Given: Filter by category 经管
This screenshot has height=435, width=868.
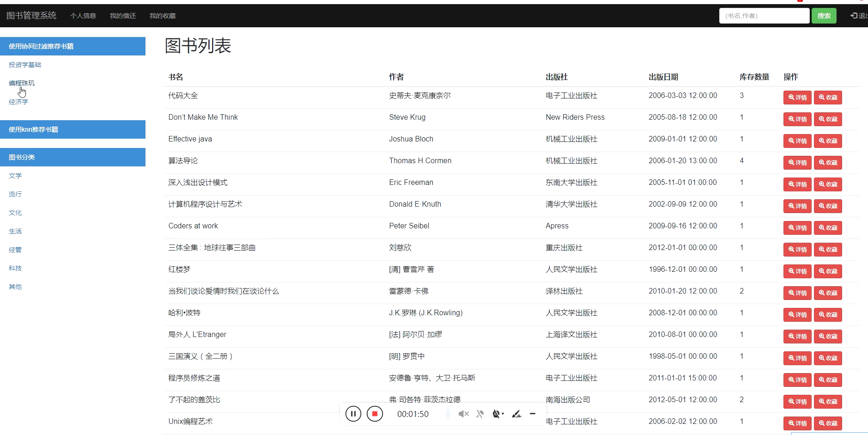Looking at the screenshot, I should 15,250.
